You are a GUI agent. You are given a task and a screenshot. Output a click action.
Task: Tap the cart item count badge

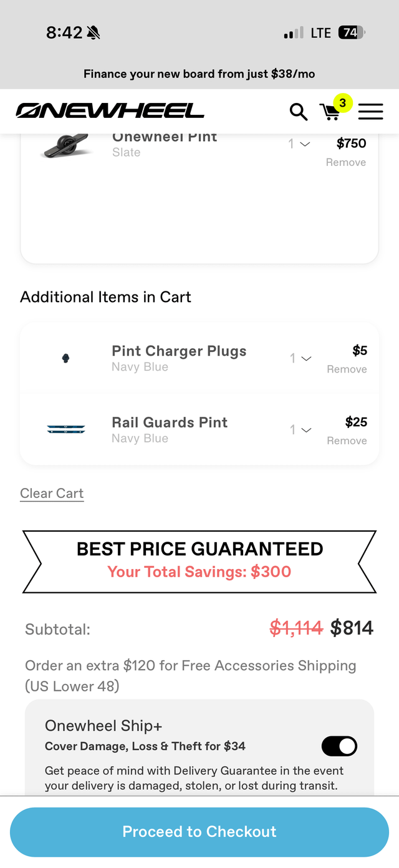pos(342,102)
